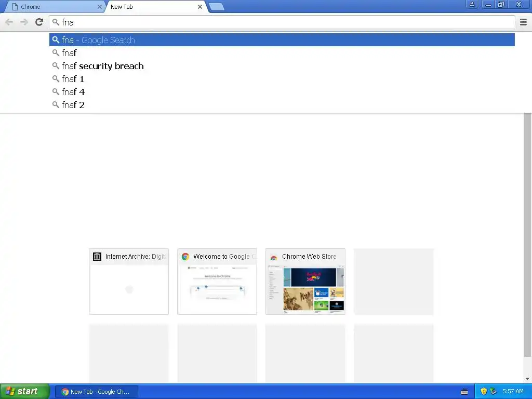Screen dimensions: 532x399
Task: Reload the page with the refresh icon
Action: pyautogui.click(x=39, y=22)
